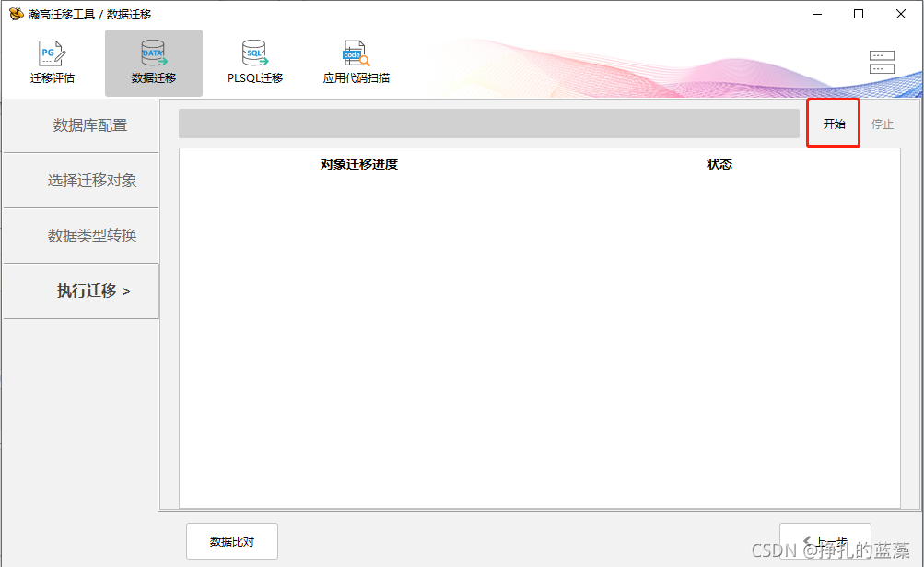Select the 执行迁移 step
This screenshot has height=567, width=924.
(x=81, y=290)
